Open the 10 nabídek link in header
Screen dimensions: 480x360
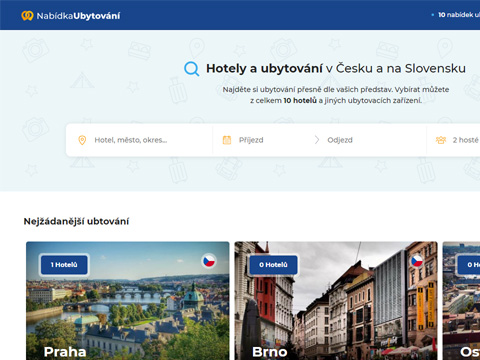459,15
